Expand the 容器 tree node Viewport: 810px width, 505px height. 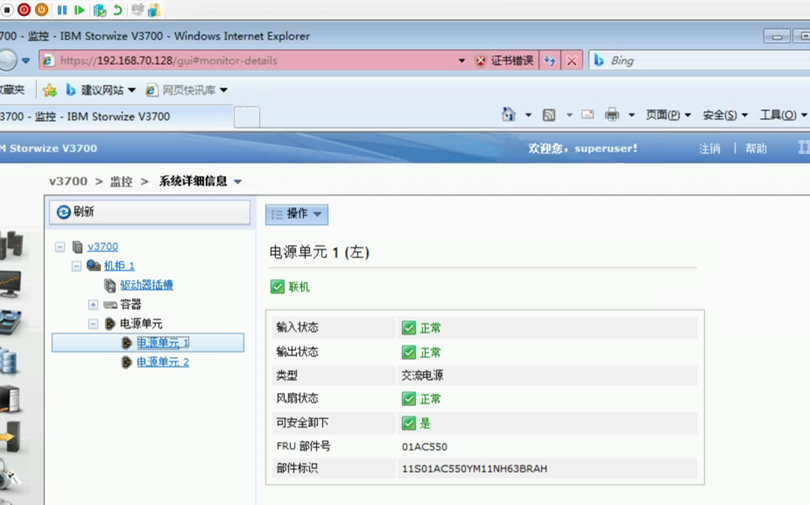pos(93,305)
